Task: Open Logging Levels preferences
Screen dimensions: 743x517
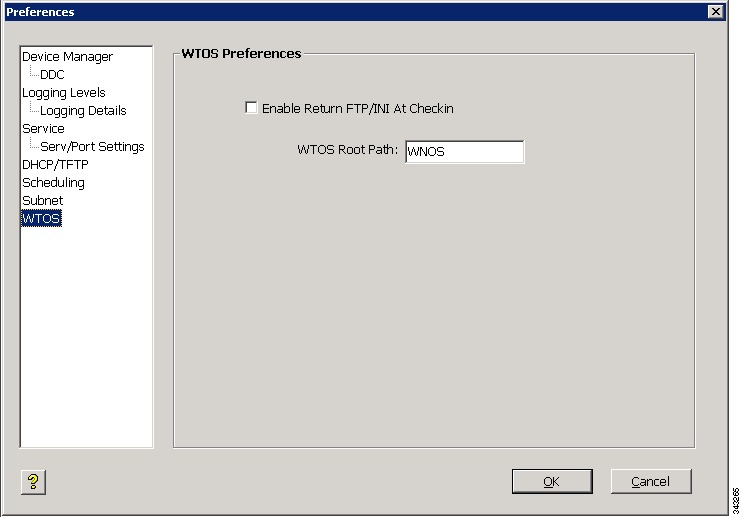Action: [63, 93]
